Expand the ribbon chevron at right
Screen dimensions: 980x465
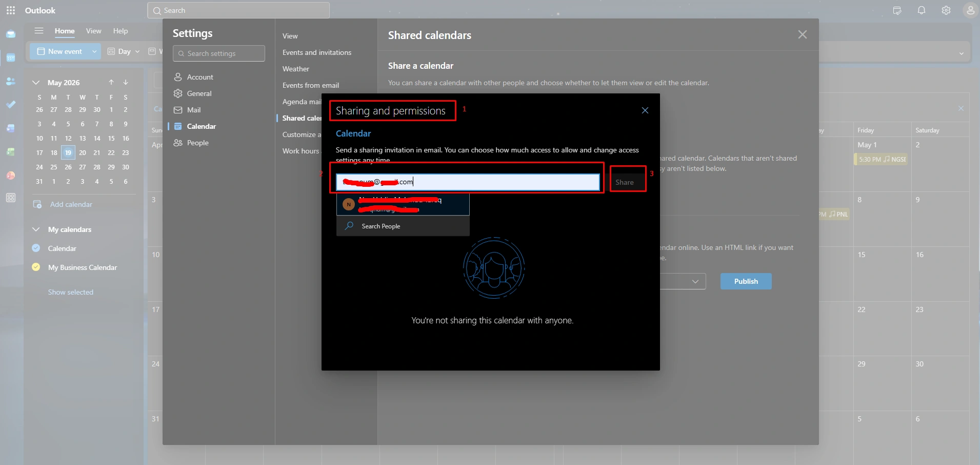pos(962,53)
